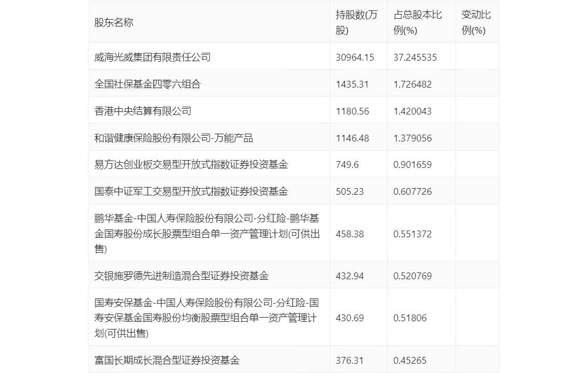Select the 占总股本比例(%) column header
The width and height of the screenshot is (588, 373).
pos(417,22)
